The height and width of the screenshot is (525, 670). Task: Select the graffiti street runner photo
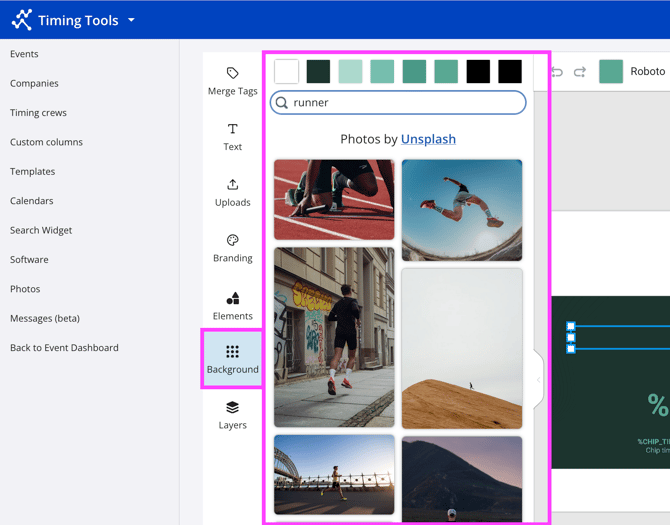pyautogui.click(x=334, y=337)
